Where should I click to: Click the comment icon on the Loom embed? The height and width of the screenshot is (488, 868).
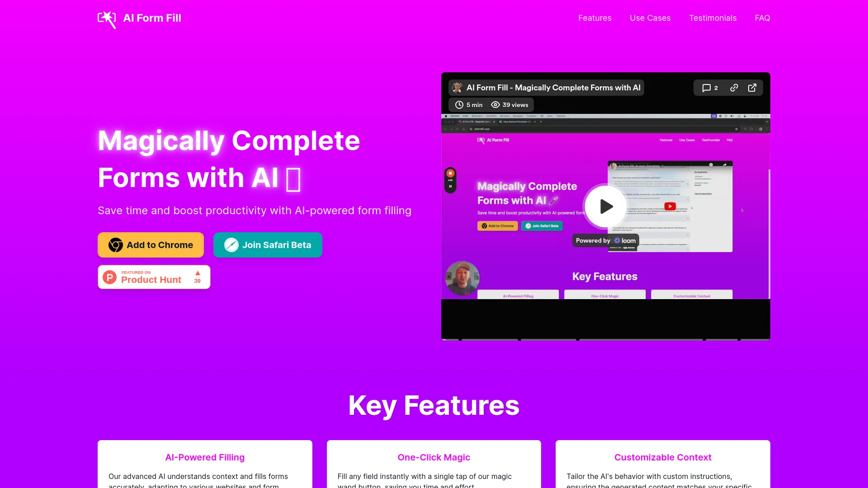tap(707, 88)
